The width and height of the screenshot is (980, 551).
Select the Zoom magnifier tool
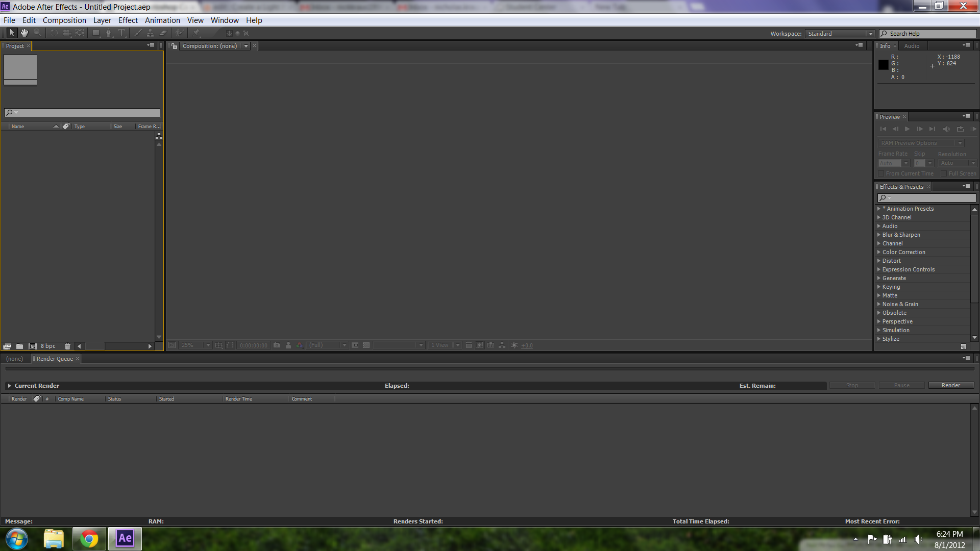(37, 33)
